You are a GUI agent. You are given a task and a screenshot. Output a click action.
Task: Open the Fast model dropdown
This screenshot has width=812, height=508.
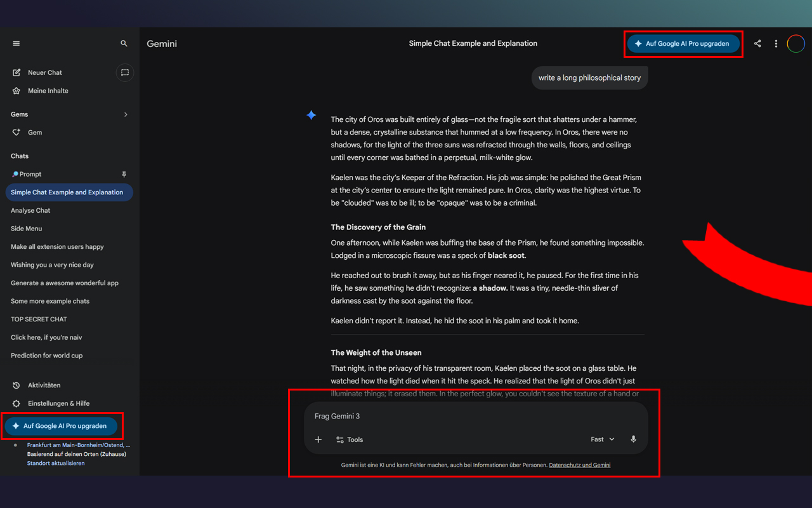point(603,439)
